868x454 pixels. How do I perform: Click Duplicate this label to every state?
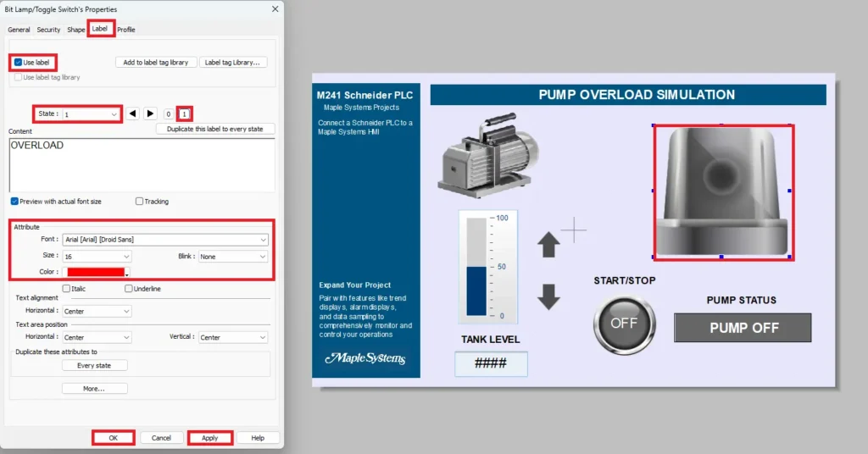point(214,129)
